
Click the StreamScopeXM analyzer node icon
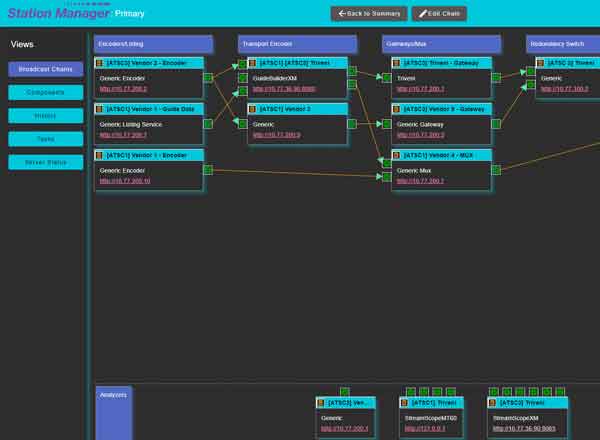(x=493, y=402)
